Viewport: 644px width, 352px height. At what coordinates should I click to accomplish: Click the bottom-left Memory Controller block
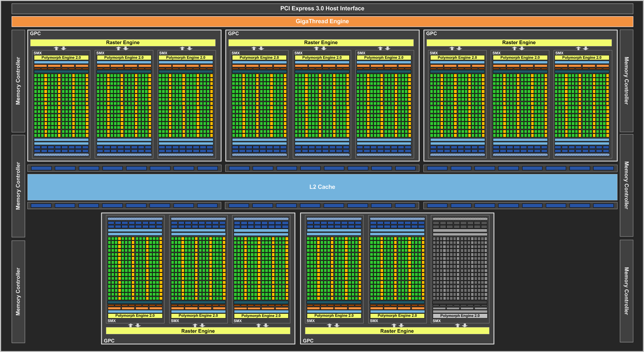click(18, 292)
